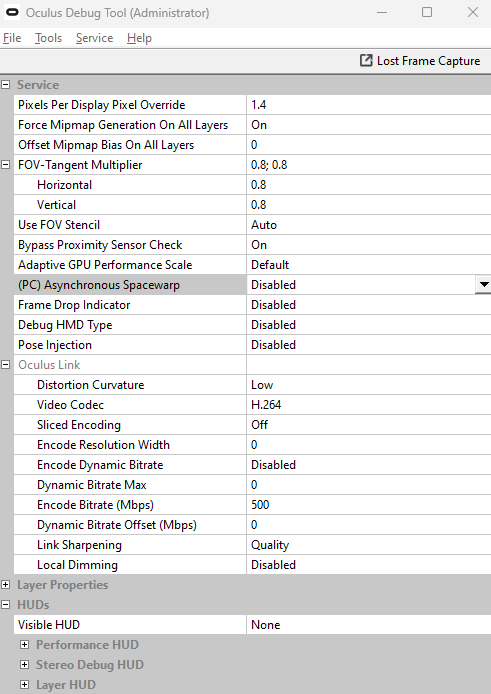
Task: Select the Frame Drop Indicator label
Action: 74,305
